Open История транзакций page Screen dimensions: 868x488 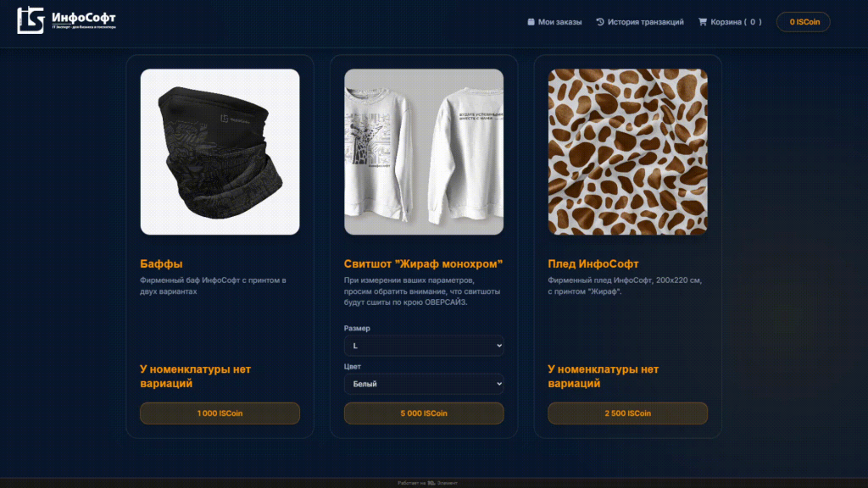(x=640, y=22)
